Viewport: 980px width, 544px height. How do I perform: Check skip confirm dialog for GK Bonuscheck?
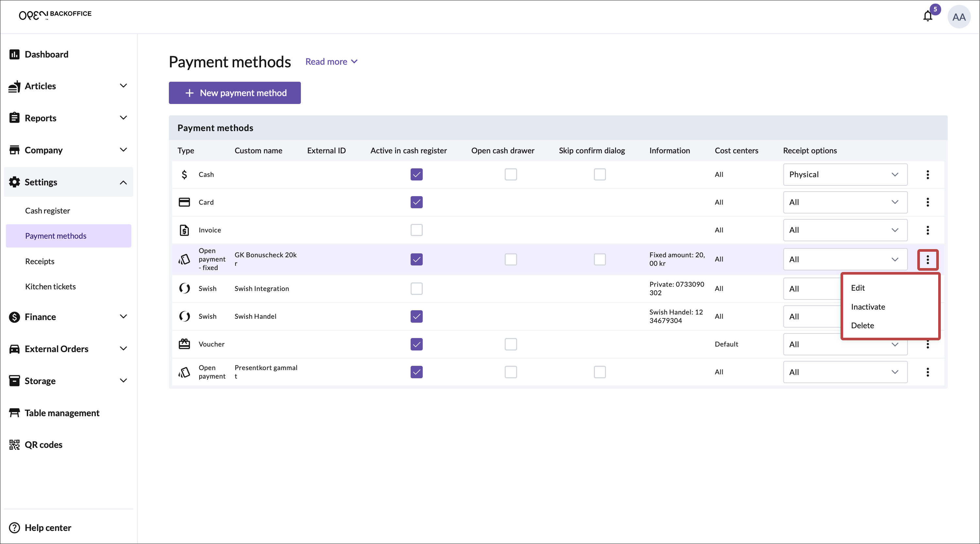coord(599,259)
